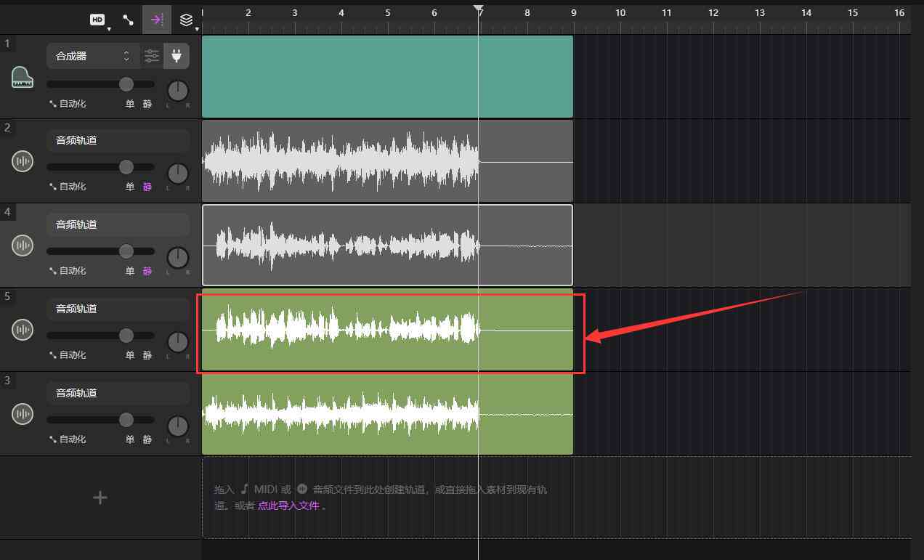Expand 自动化 on track 2

68,187
